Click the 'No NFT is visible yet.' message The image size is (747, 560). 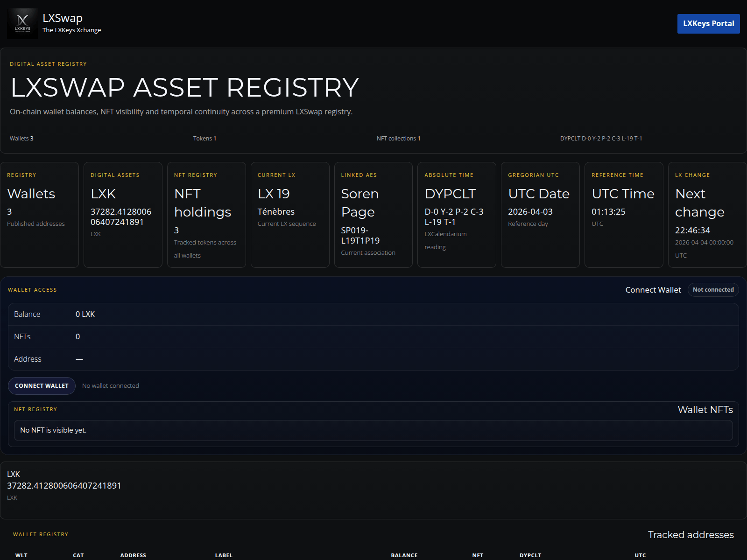[x=53, y=430]
